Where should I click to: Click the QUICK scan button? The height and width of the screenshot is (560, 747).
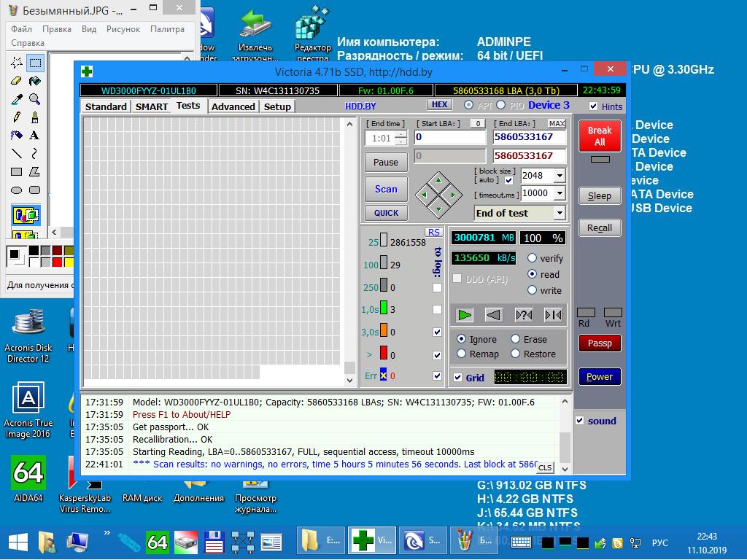pos(386,213)
